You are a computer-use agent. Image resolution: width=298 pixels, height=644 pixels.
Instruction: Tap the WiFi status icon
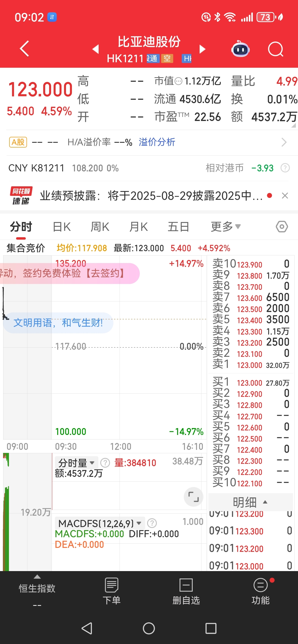pyautogui.click(x=230, y=17)
